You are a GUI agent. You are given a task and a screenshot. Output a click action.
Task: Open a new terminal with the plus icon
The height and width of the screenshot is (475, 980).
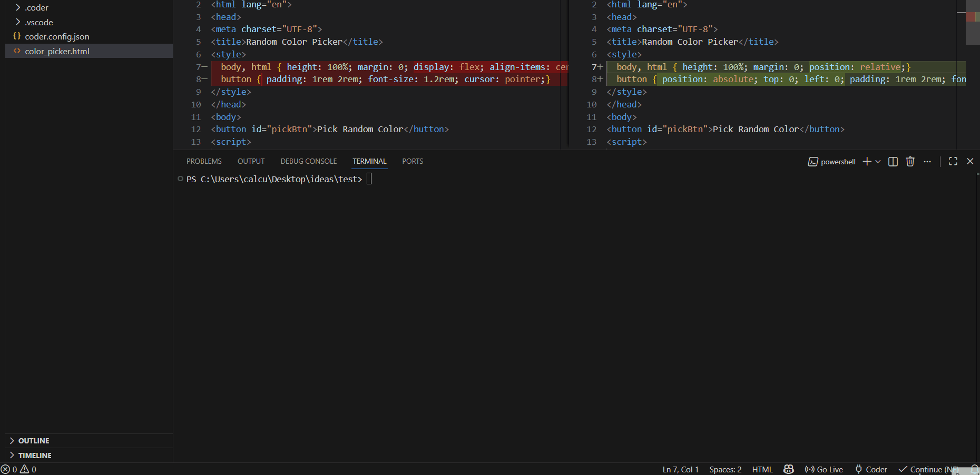click(x=866, y=161)
